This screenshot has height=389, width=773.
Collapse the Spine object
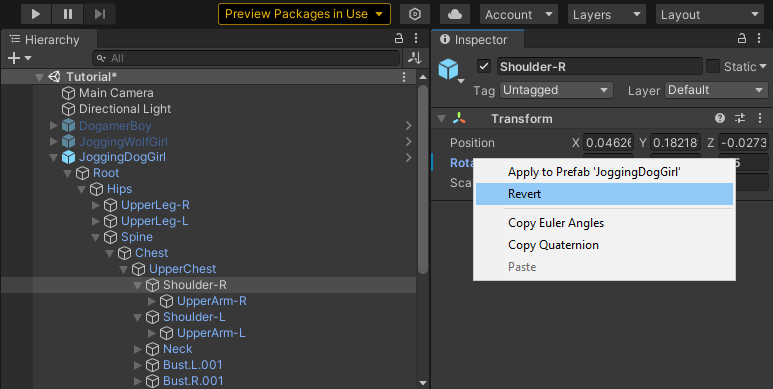pos(96,238)
